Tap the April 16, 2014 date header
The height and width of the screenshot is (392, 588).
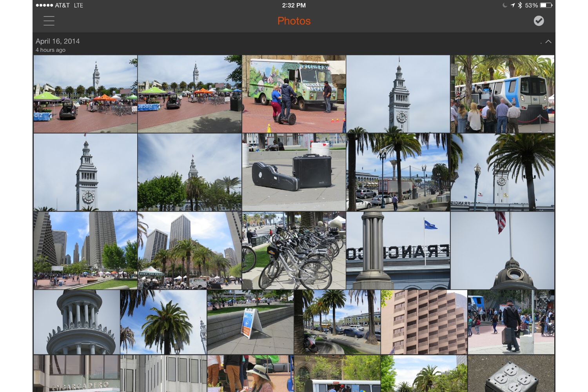point(58,41)
